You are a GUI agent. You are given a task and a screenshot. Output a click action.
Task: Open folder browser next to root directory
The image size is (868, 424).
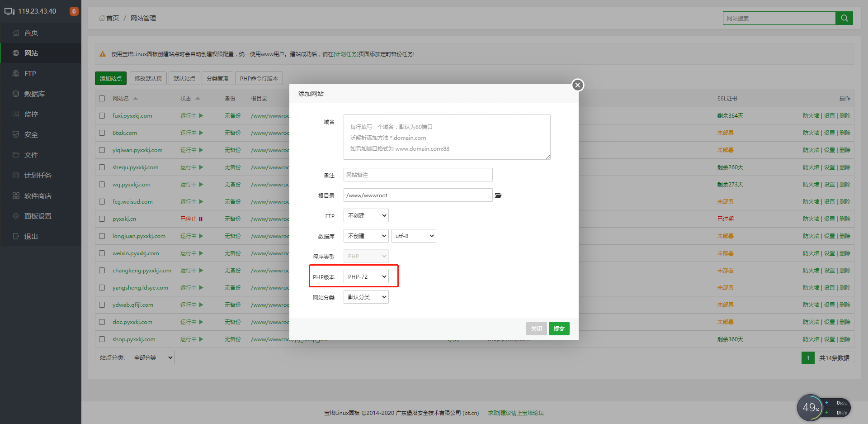[x=498, y=195]
